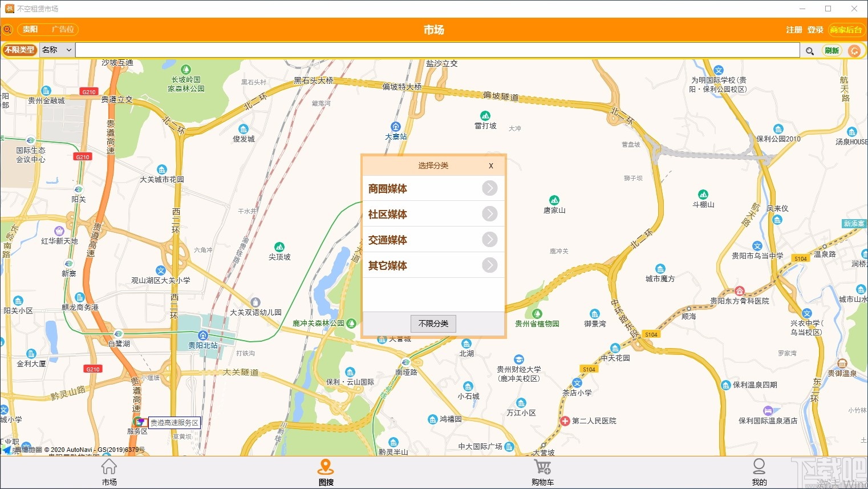The image size is (868, 489).
Task: Click the 刷新 refresh button
Action: coord(832,51)
